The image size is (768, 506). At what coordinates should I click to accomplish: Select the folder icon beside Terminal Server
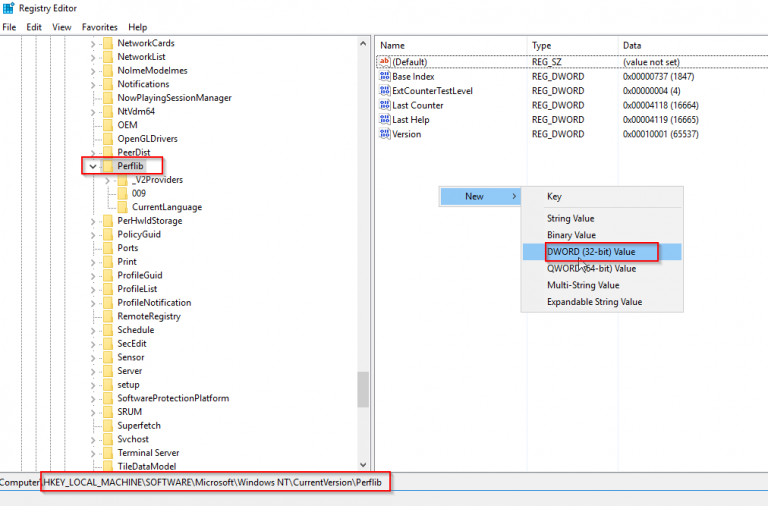click(107, 453)
